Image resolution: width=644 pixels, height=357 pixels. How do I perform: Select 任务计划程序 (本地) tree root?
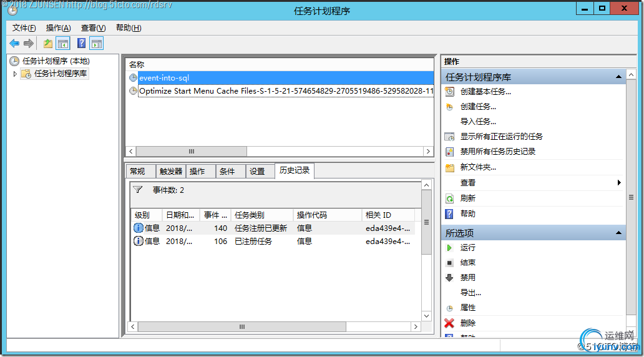point(56,61)
